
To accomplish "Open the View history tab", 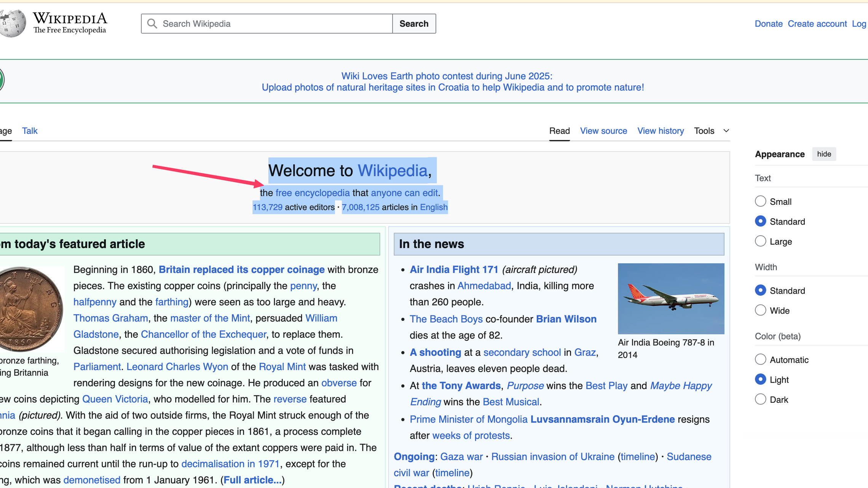I will tap(661, 131).
